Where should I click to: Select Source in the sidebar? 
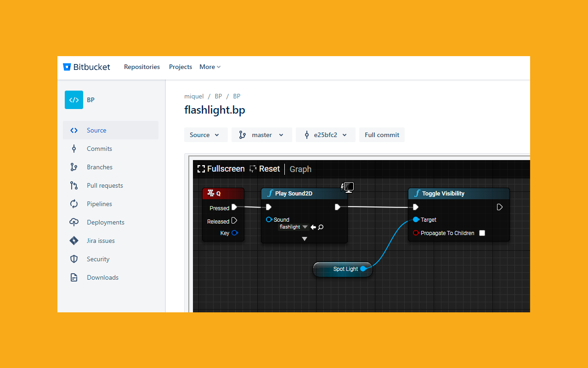tap(111, 130)
